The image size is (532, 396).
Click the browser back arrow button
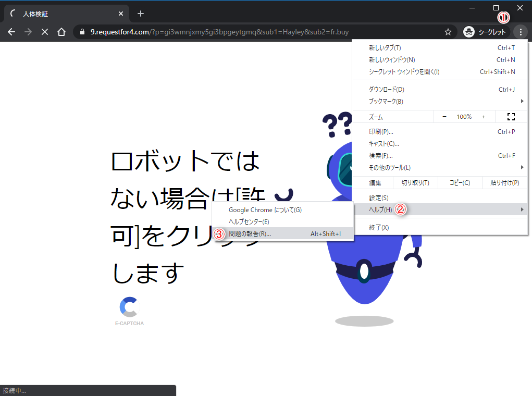[x=11, y=32]
